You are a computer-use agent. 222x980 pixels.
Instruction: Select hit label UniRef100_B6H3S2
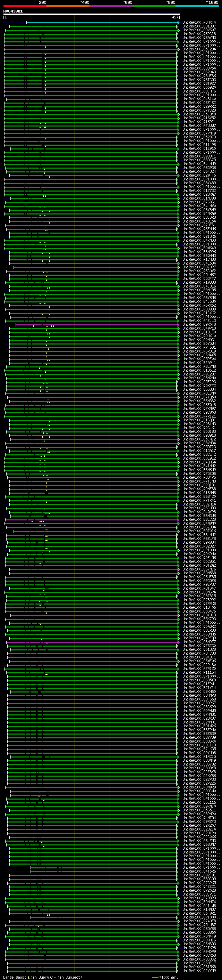coord(199,401)
